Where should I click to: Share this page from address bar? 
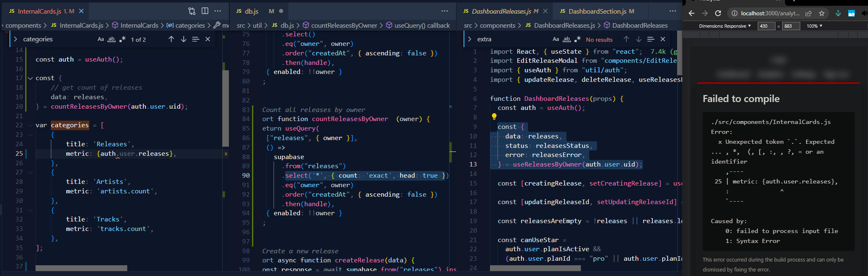pyautogui.click(x=809, y=13)
